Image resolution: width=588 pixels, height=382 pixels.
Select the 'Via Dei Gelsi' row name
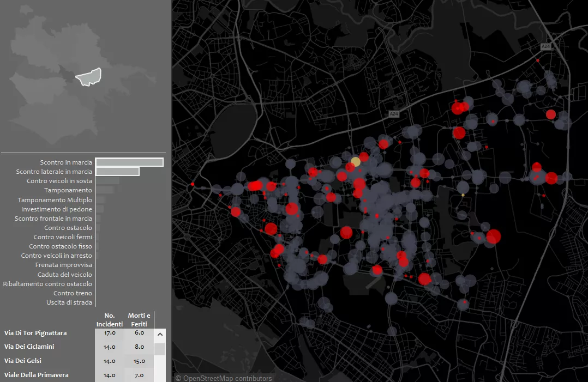coord(23,361)
